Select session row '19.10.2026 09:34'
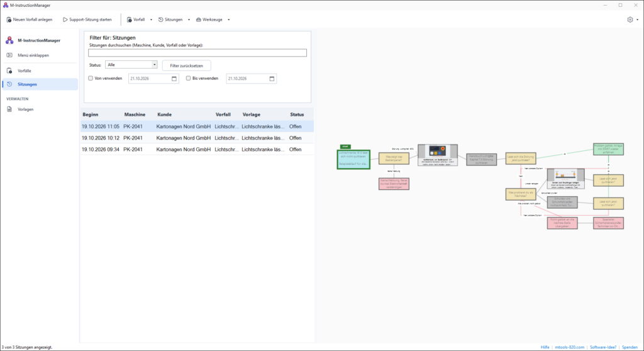The width and height of the screenshot is (644, 351). [x=197, y=150]
